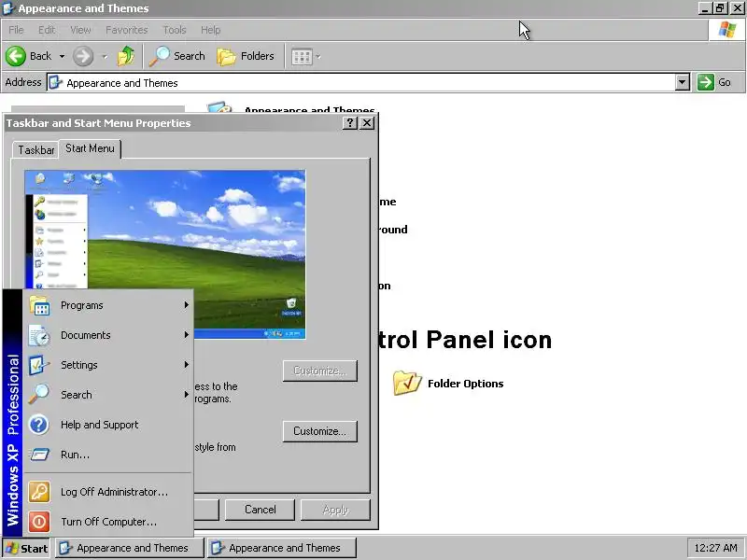Click the Help and Support question mark icon
The height and width of the screenshot is (560, 747).
(39, 425)
